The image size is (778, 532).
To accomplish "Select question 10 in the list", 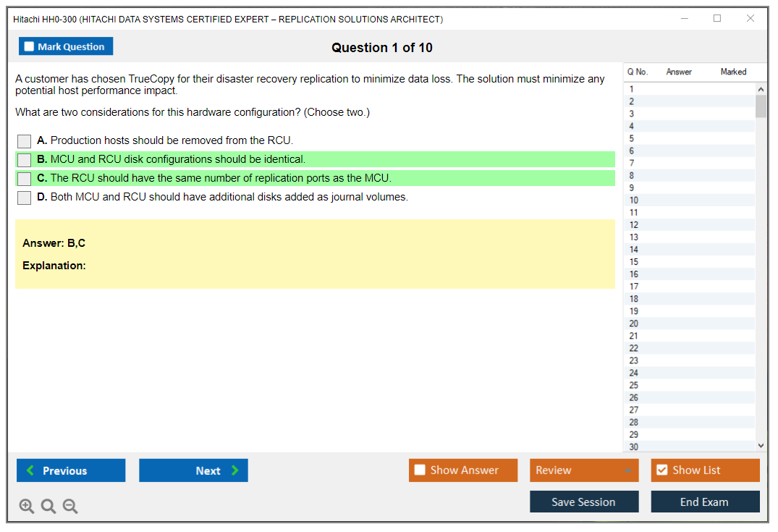I will click(634, 200).
